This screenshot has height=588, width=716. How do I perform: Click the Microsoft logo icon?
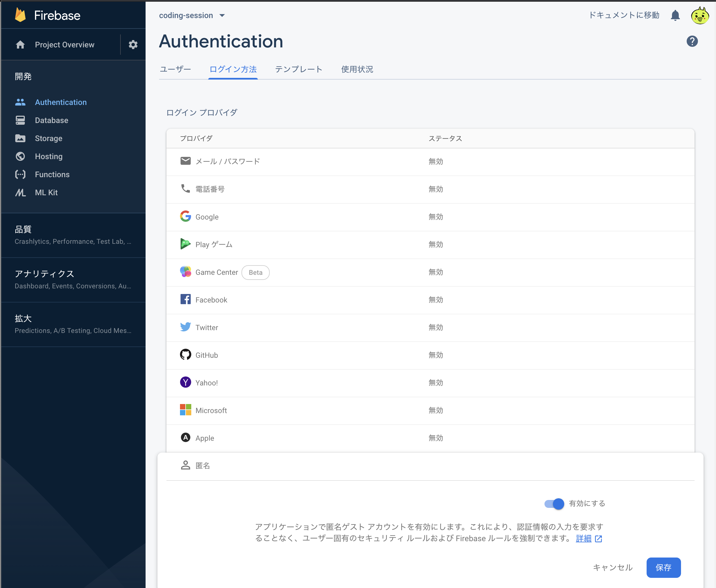pyautogui.click(x=186, y=410)
